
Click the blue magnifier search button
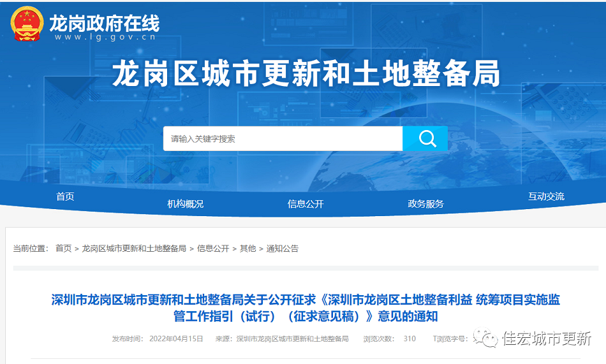point(425,138)
